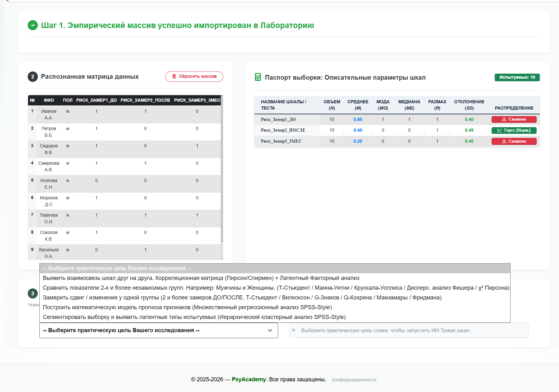This screenshot has height=392, width=559.
Task: Select the placeholder option in dropdown list
Action: (x=275, y=268)
